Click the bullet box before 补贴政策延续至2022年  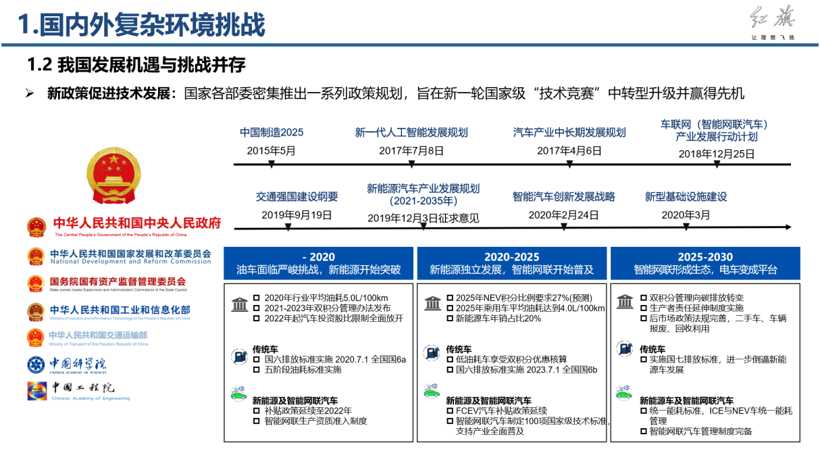pyautogui.click(x=256, y=411)
